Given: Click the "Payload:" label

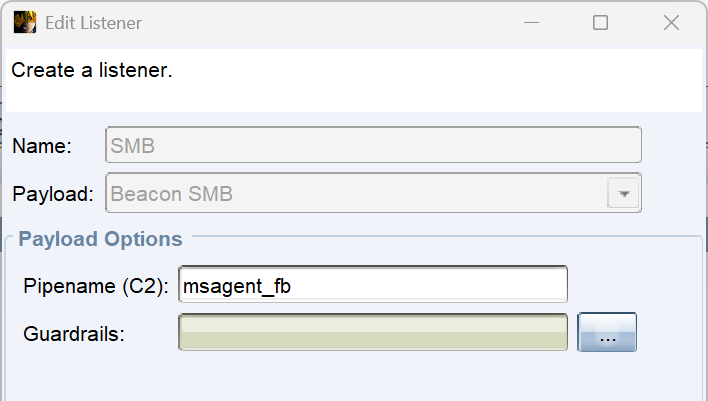Looking at the screenshot, I should pos(53,194).
